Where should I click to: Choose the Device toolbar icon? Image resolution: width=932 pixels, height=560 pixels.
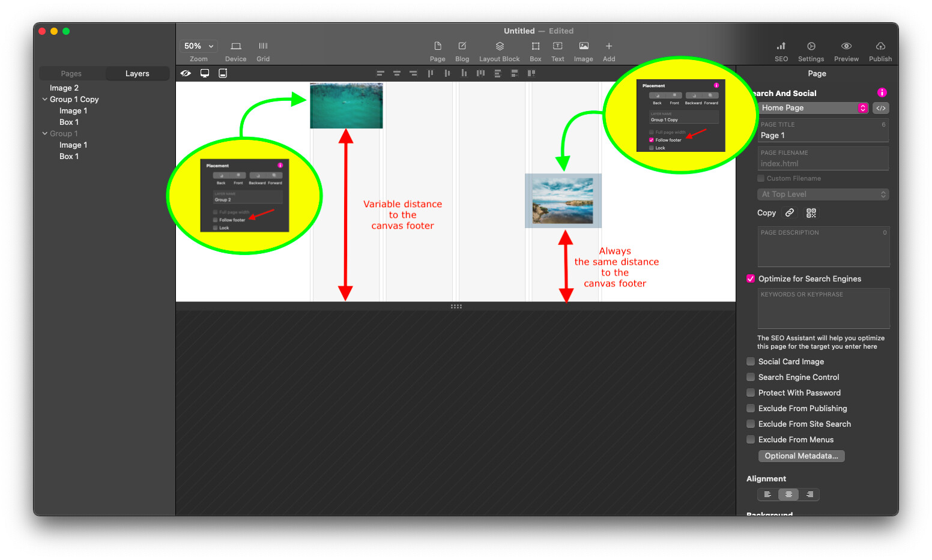coord(235,46)
